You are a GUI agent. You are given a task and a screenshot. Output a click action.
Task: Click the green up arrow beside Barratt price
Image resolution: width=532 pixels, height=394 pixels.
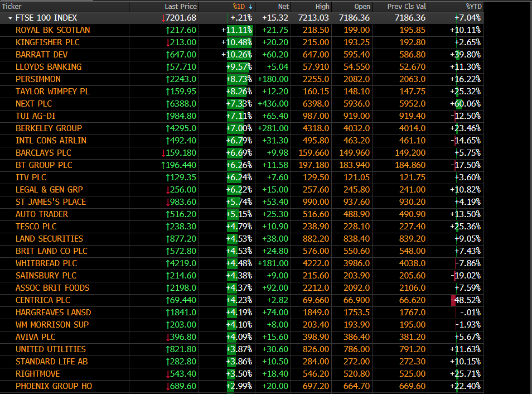click(168, 55)
